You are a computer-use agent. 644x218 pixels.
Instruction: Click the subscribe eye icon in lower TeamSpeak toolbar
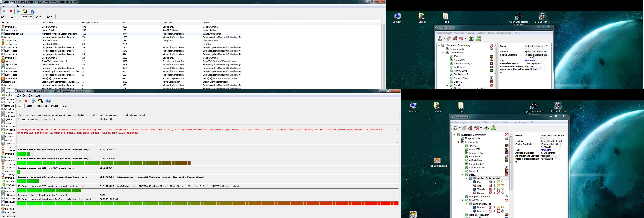486,128
